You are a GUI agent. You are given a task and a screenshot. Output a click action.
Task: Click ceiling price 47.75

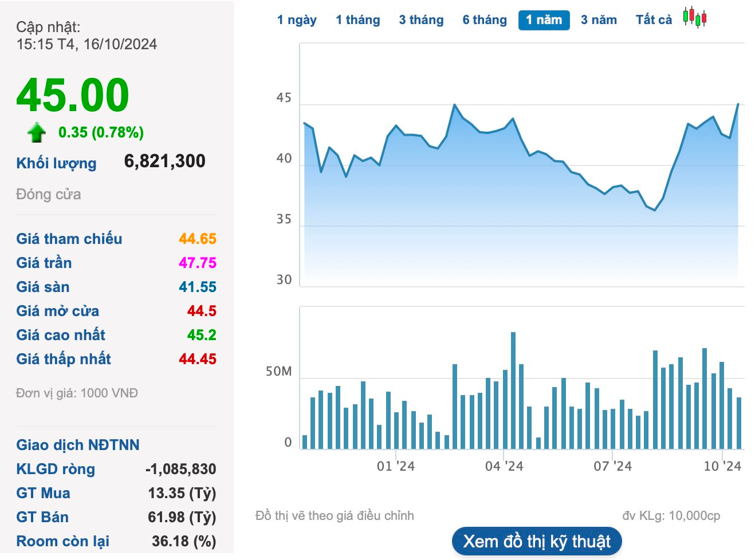point(198,263)
